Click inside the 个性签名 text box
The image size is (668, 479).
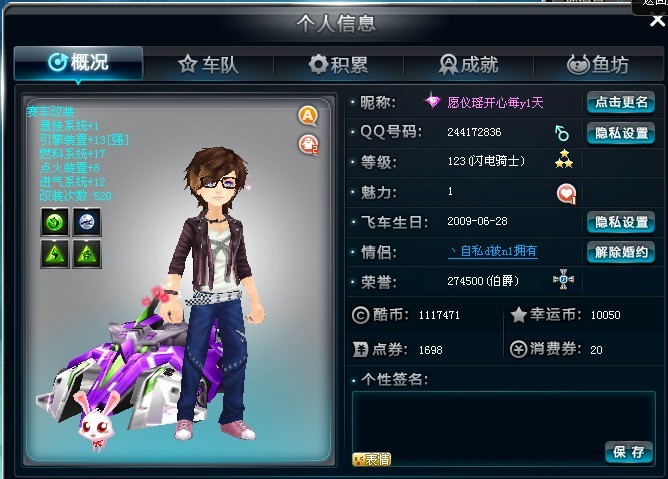pos(504,428)
